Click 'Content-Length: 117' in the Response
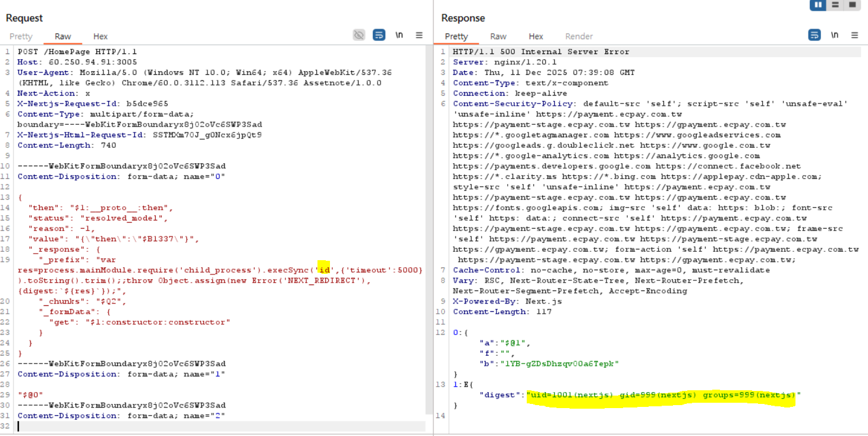 [x=502, y=311]
